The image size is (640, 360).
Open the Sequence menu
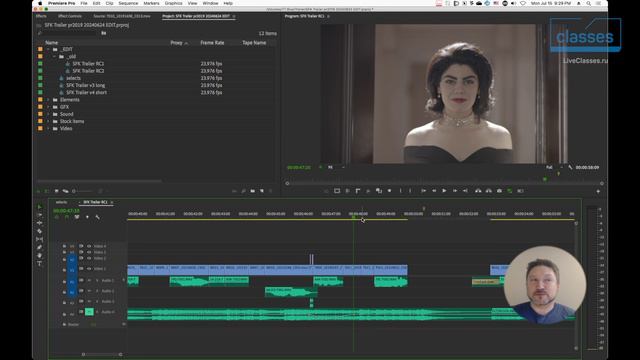tap(128, 3)
